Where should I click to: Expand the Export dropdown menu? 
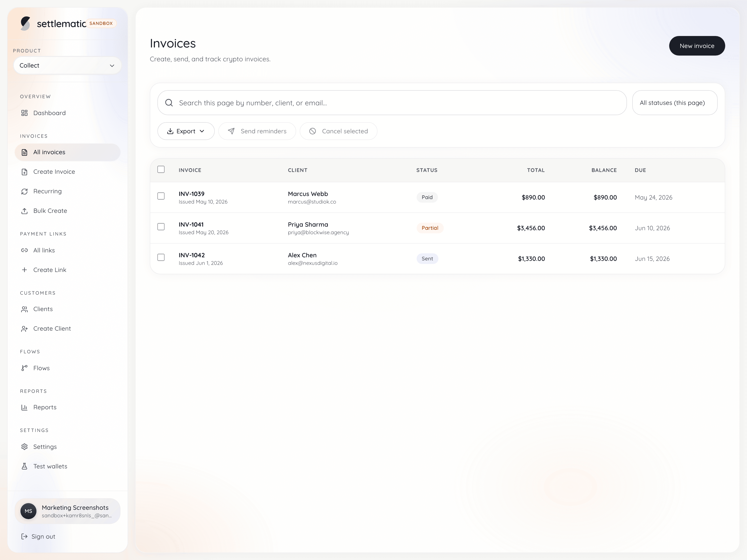(186, 131)
